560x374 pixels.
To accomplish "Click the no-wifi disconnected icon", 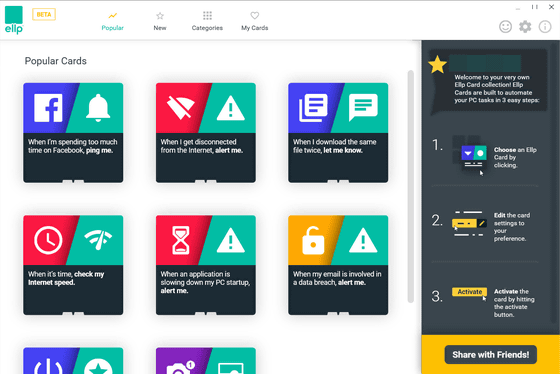I will (x=181, y=107).
